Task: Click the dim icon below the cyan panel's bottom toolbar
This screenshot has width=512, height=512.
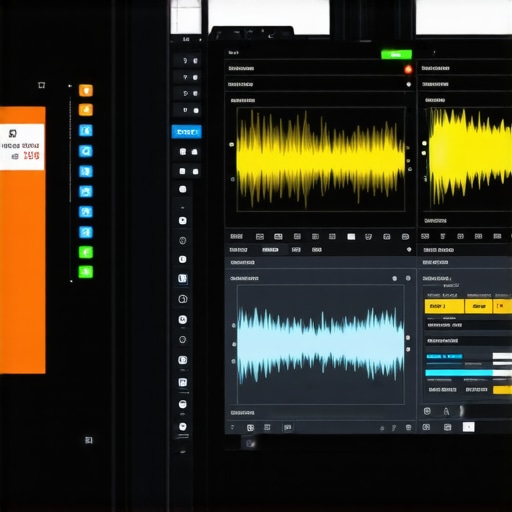Action: click(250, 443)
